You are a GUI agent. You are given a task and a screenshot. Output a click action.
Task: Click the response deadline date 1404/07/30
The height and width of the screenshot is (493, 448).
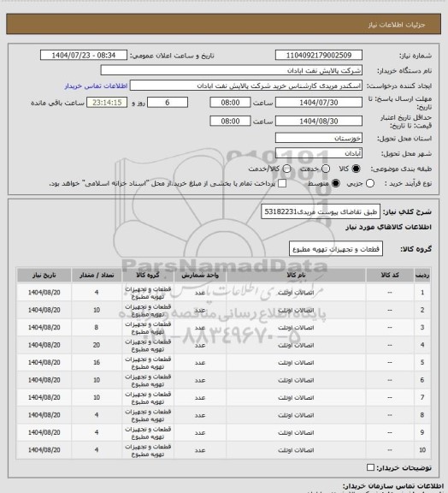point(319,103)
